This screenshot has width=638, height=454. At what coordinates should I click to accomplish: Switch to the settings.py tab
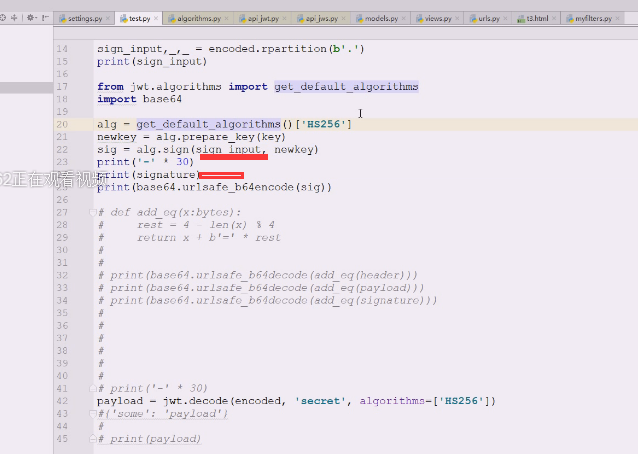click(x=85, y=18)
